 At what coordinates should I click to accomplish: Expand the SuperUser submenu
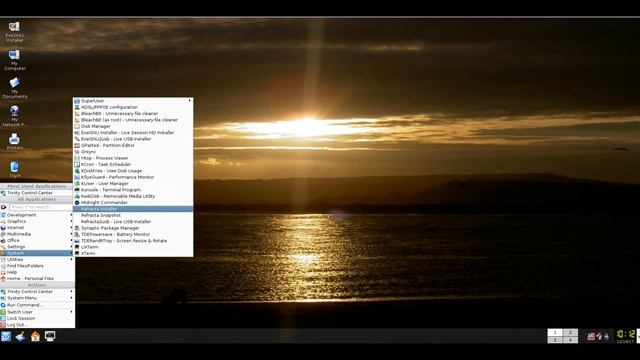tap(133, 101)
